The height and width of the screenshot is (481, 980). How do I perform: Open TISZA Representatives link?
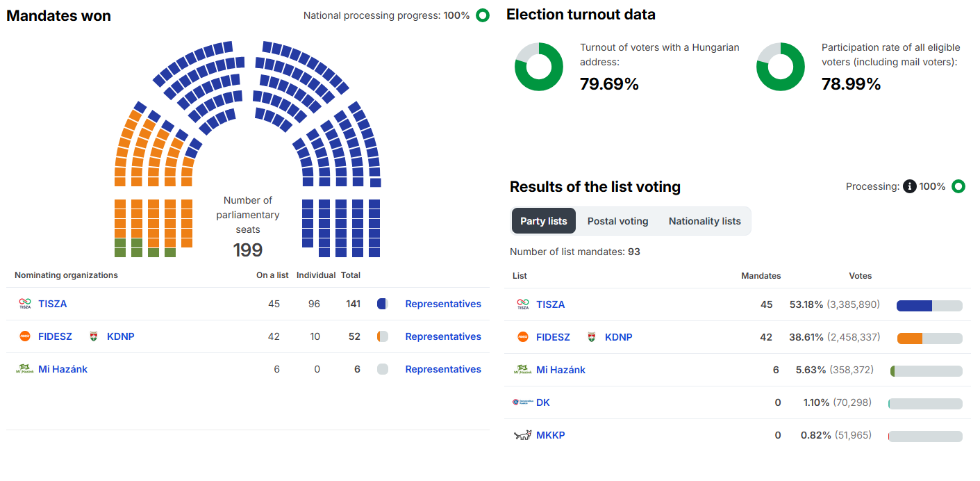[x=443, y=304]
